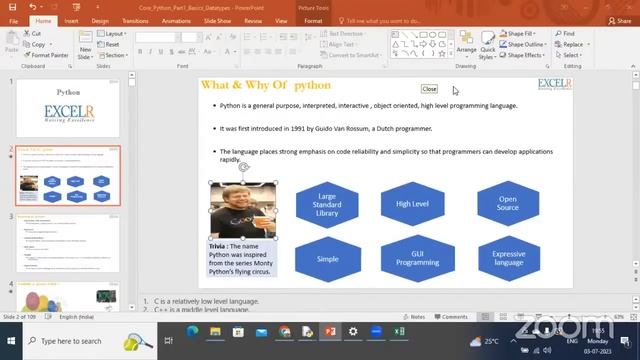This screenshot has width=640, height=360.
Task: Activate Format Painter
Action: click(46, 55)
